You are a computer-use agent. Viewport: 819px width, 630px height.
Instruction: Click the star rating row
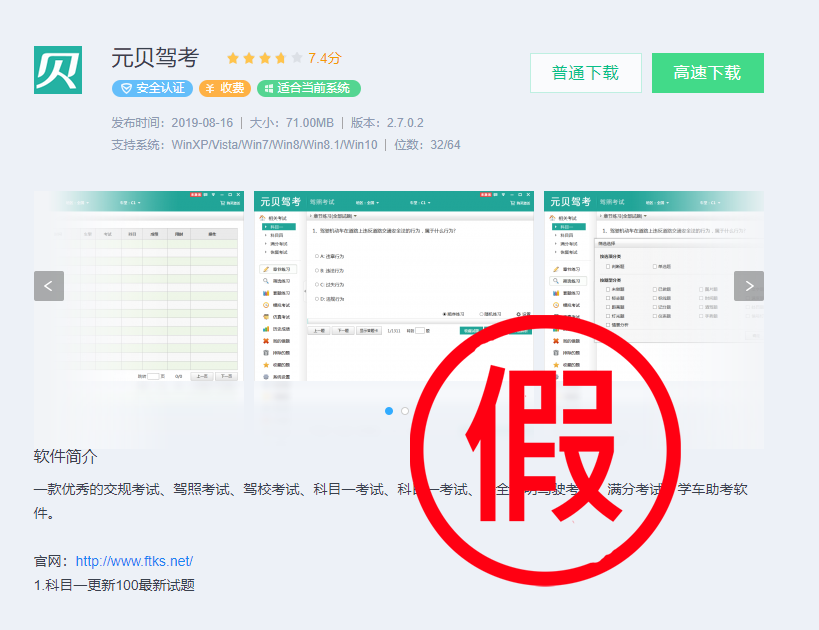(264, 58)
